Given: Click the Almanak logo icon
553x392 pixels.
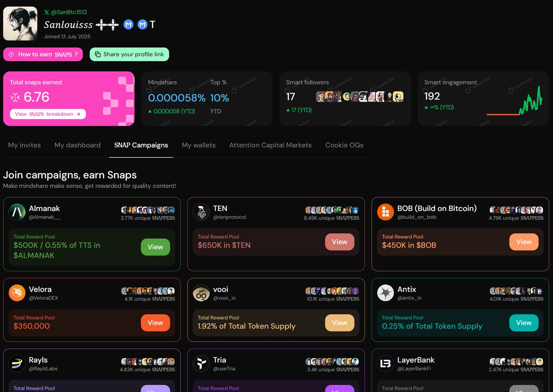Looking at the screenshot, I should (17, 212).
